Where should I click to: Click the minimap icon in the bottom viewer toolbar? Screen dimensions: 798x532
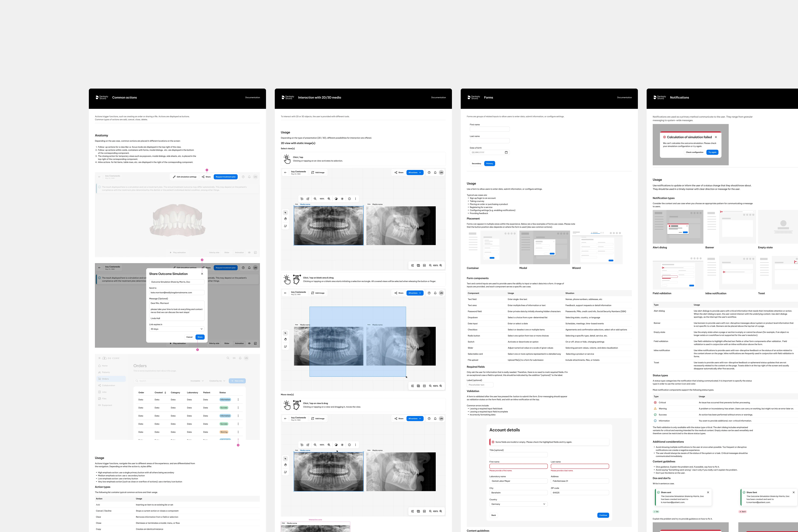418,265
